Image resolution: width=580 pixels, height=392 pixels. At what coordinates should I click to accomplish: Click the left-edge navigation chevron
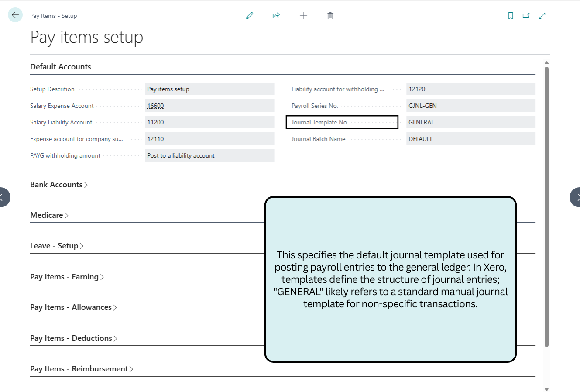(3, 197)
